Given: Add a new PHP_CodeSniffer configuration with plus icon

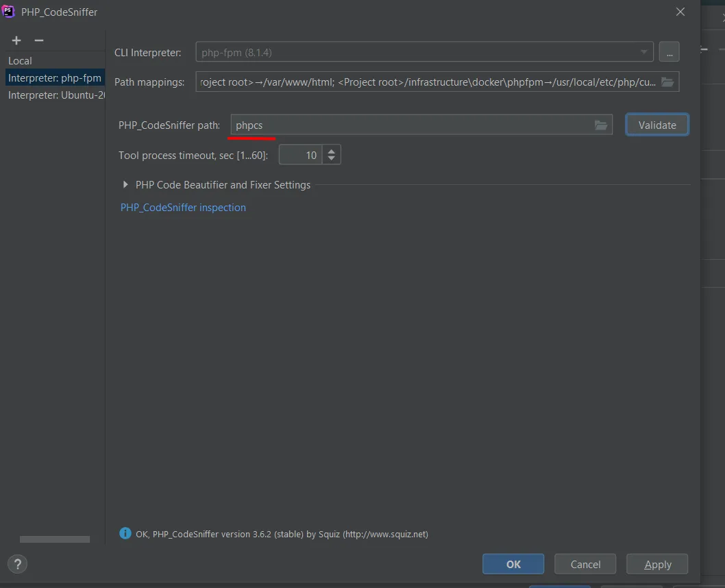Looking at the screenshot, I should (x=16, y=40).
